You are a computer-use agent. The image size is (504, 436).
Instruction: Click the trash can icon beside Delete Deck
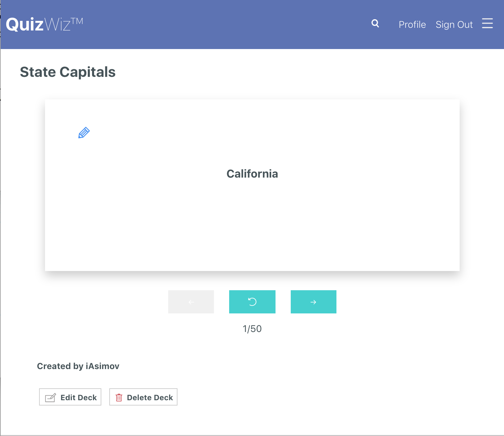pos(119,397)
